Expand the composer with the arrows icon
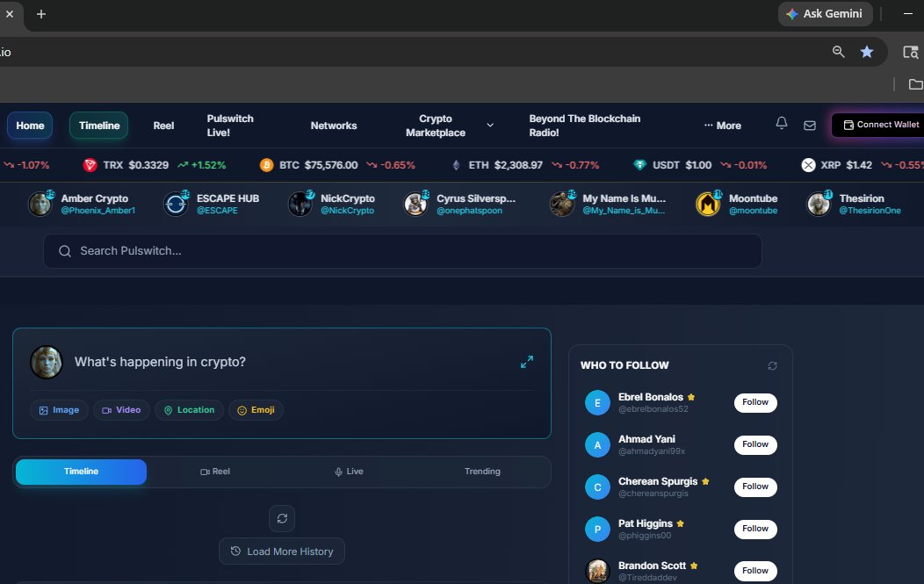The height and width of the screenshot is (584, 924). (x=527, y=362)
